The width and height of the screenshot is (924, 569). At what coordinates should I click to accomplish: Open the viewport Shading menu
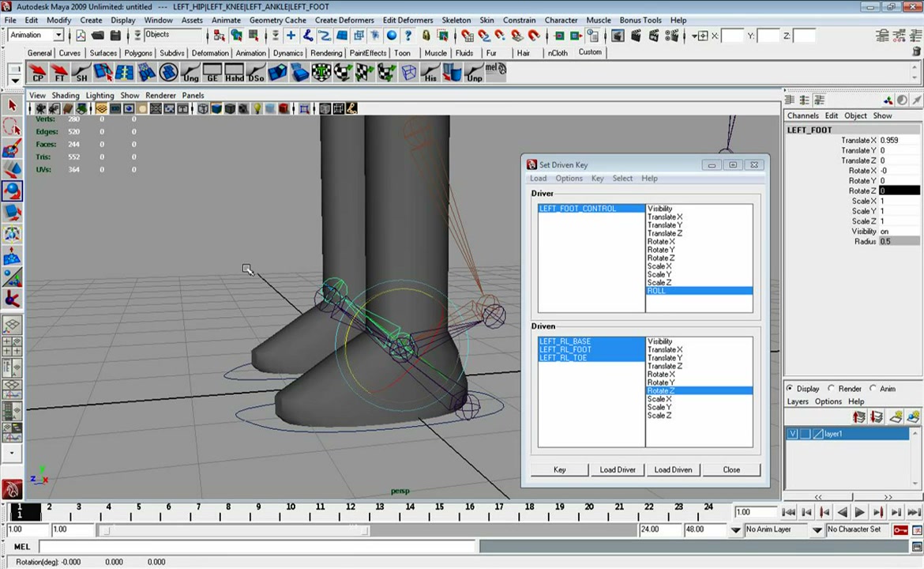[66, 96]
